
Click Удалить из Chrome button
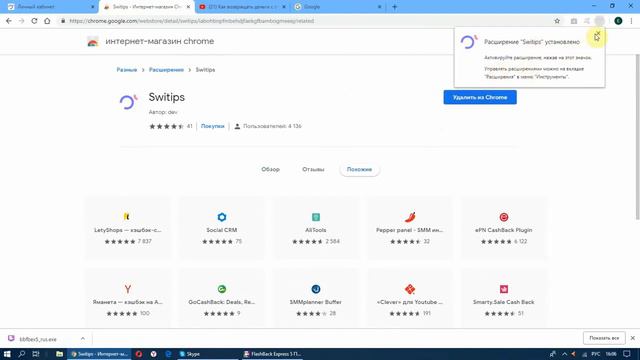(480, 97)
